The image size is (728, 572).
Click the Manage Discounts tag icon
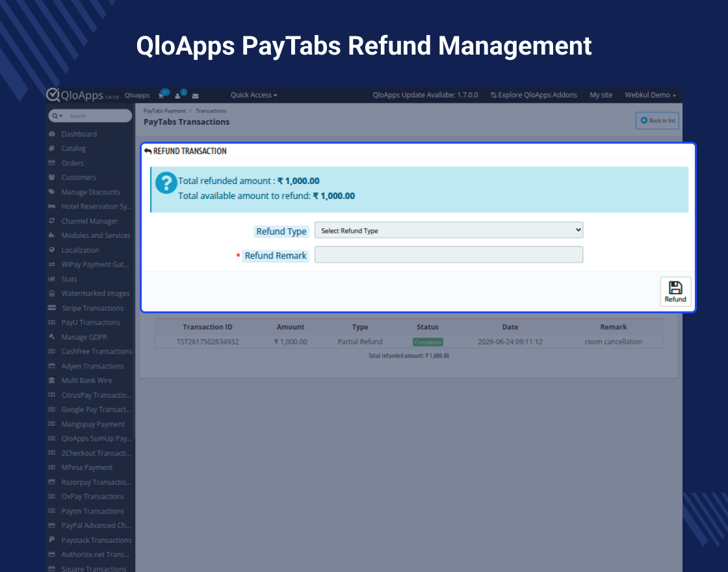point(51,192)
